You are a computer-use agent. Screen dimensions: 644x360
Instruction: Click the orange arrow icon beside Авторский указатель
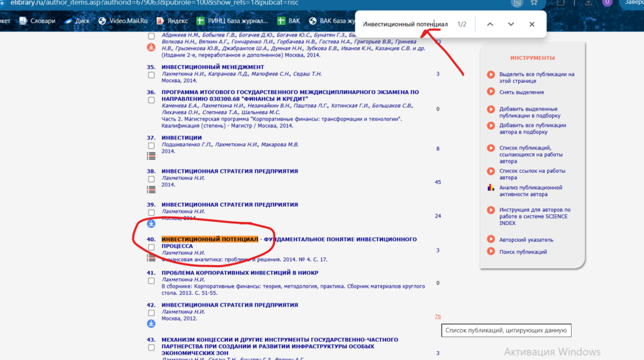[x=491, y=239]
